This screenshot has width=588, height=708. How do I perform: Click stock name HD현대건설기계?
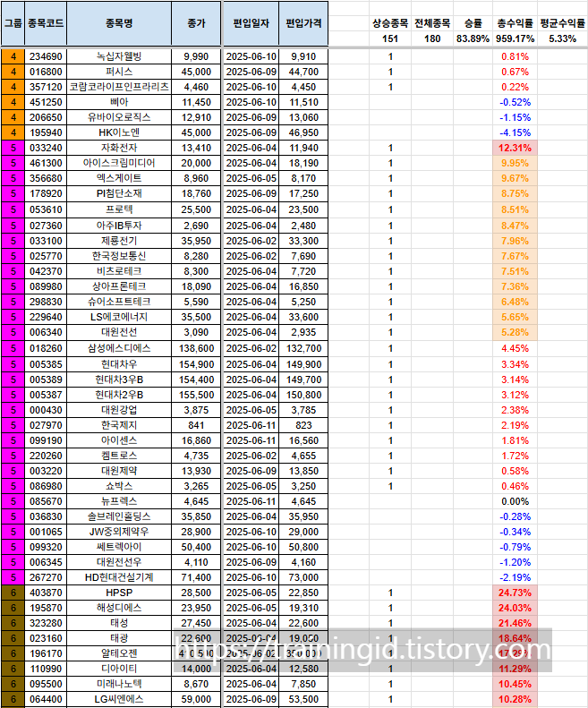coord(119,577)
